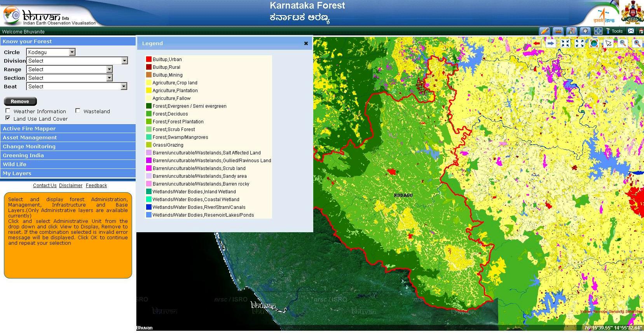The image size is (644, 333).
Task: Click the Karnataka state emblem
Action: (632, 13)
